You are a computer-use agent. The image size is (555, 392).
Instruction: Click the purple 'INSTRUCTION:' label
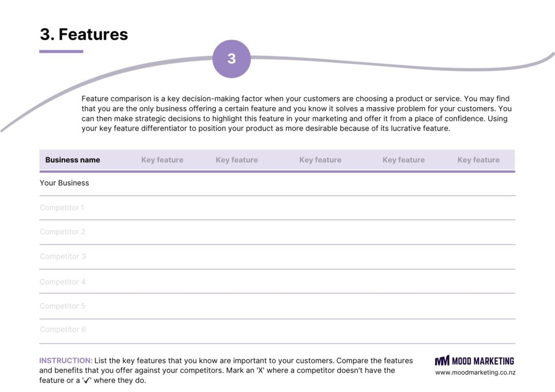click(x=66, y=361)
